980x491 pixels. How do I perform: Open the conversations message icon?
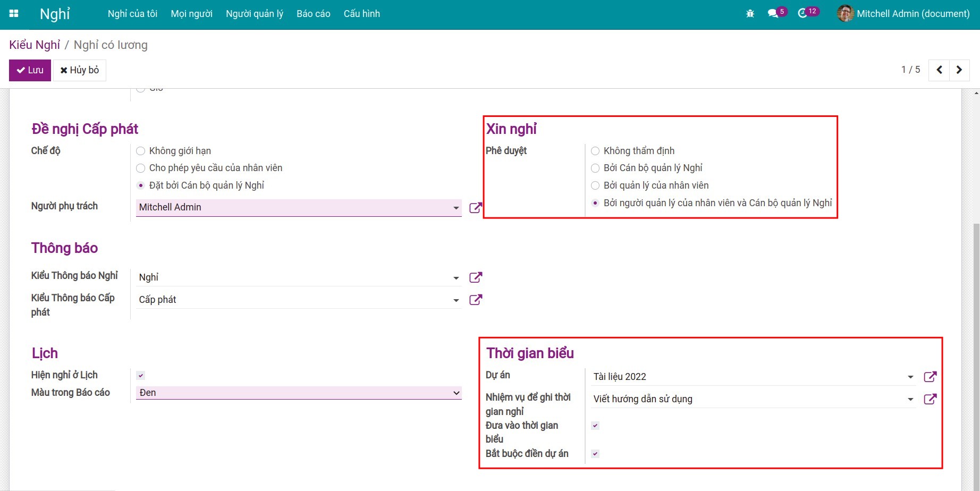click(x=773, y=14)
